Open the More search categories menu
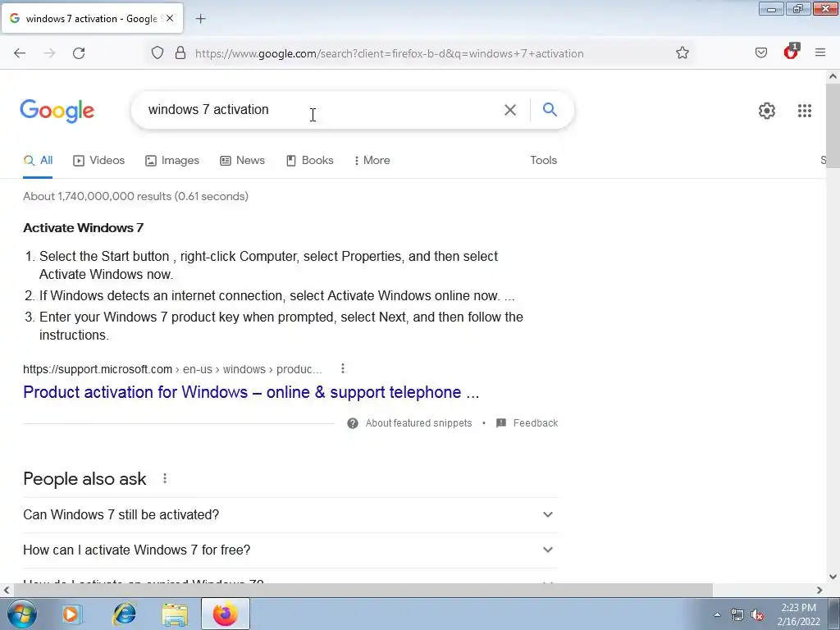Image resolution: width=840 pixels, height=630 pixels. tap(372, 160)
